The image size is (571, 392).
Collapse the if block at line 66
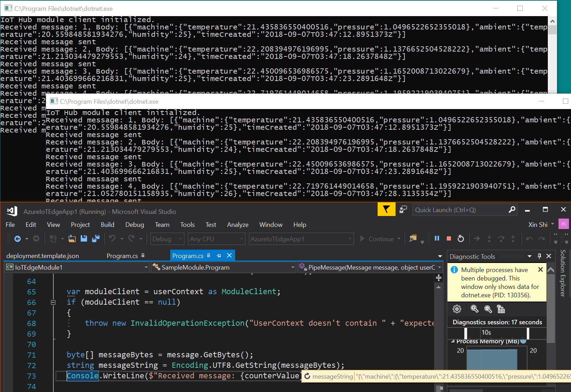(53, 302)
